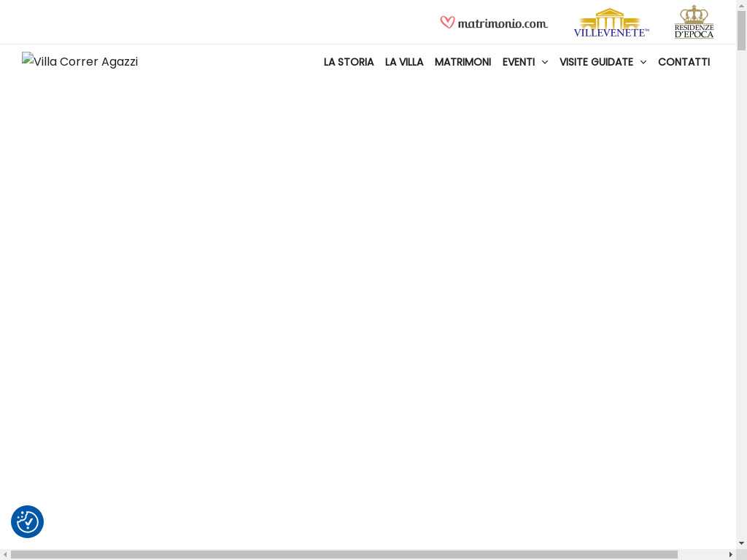Open the cookie preferences icon
The height and width of the screenshot is (560, 747).
pos(27,522)
